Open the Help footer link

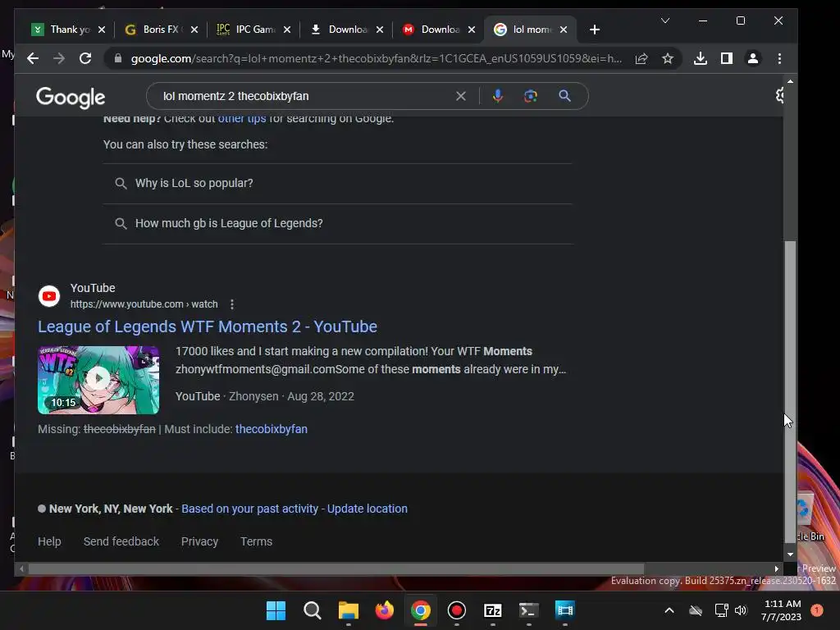(x=49, y=541)
